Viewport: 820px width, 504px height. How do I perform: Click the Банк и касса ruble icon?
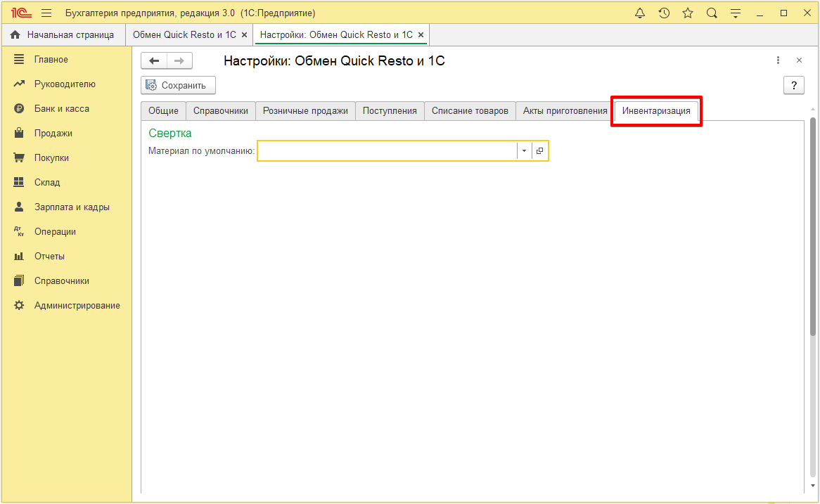19,109
